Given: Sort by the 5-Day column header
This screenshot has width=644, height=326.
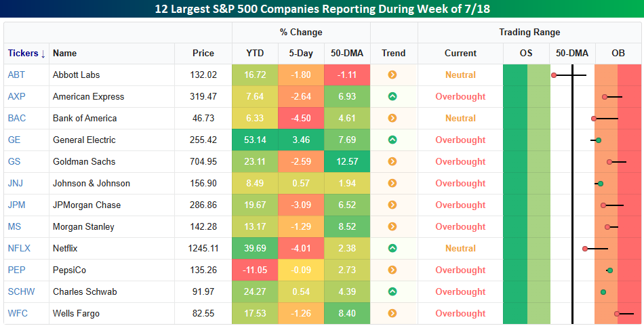Looking at the screenshot, I should [x=301, y=54].
